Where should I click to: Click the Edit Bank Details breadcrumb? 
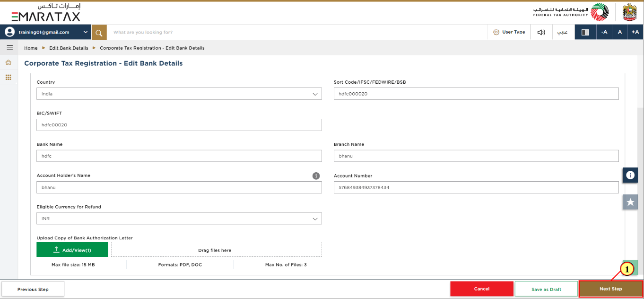pyautogui.click(x=69, y=48)
